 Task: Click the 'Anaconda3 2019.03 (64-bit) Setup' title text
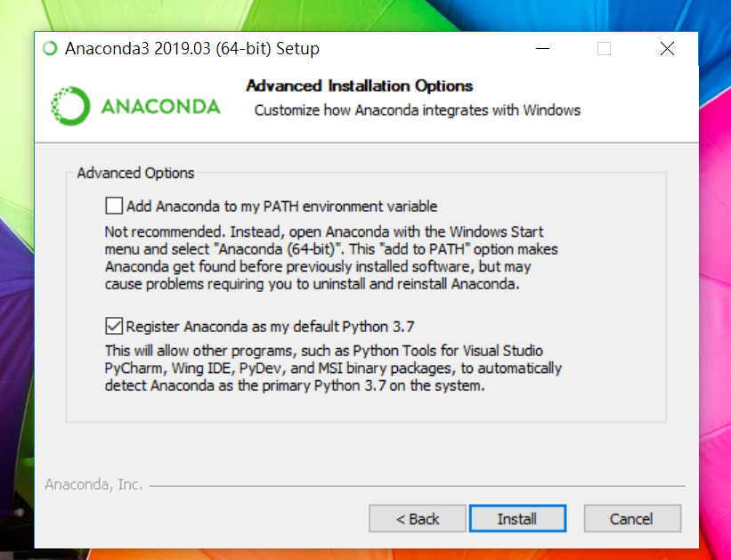pos(192,49)
